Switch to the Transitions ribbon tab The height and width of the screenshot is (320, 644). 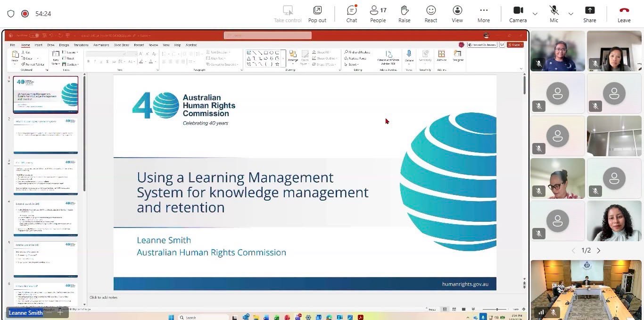[81, 45]
